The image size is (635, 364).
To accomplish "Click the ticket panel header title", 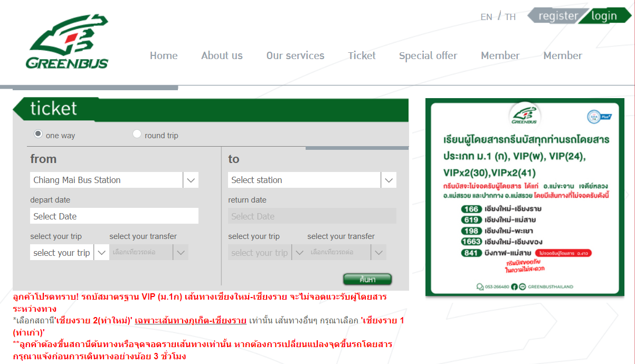I will pyautogui.click(x=53, y=108).
